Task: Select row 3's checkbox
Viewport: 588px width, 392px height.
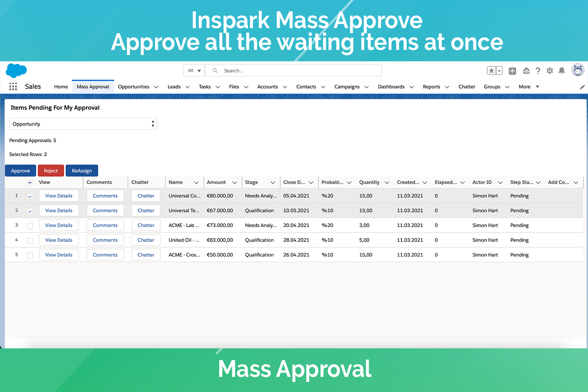Action: [x=30, y=225]
